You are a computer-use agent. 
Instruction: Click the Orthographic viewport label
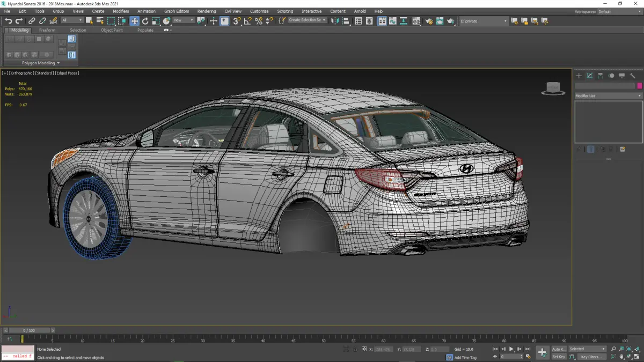(21, 73)
